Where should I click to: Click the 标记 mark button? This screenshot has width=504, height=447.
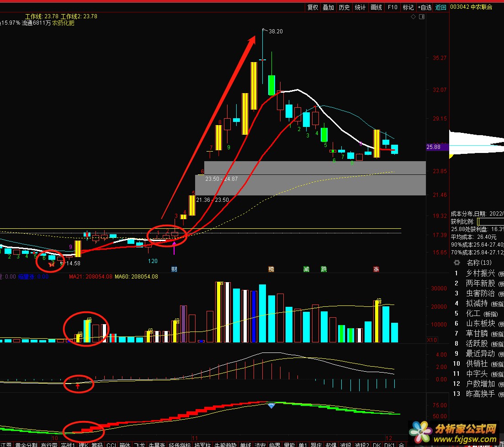tap(408, 7)
